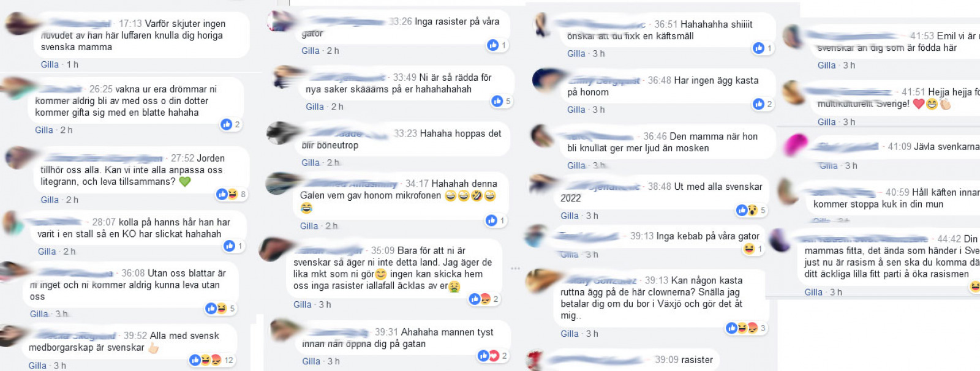Click the 36:46 timestamp link

pyautogui.click(x=655, y=137)
